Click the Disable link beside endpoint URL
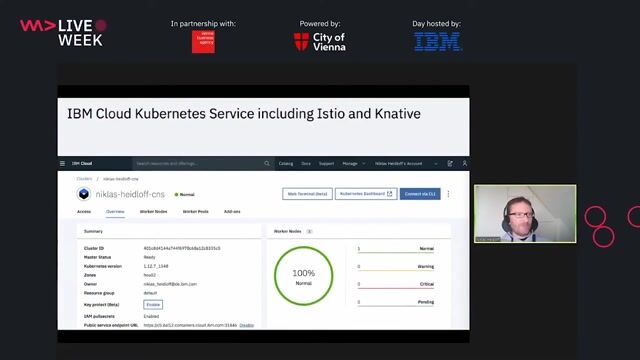The image size is (640, 360). [x=247, y=325]
